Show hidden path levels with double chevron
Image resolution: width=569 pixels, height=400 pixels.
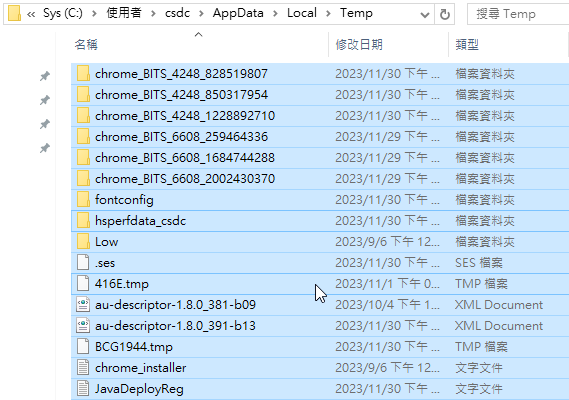click(x=31, y=14)
